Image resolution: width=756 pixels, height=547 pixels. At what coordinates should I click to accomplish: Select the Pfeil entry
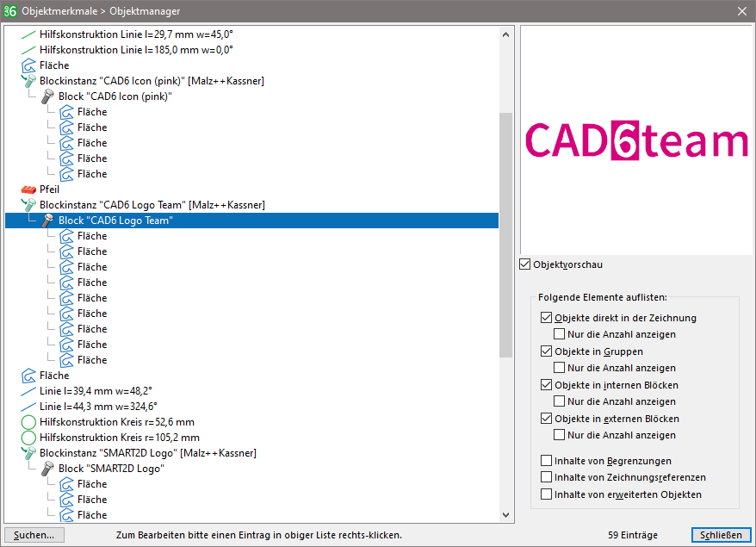point(49,190)
